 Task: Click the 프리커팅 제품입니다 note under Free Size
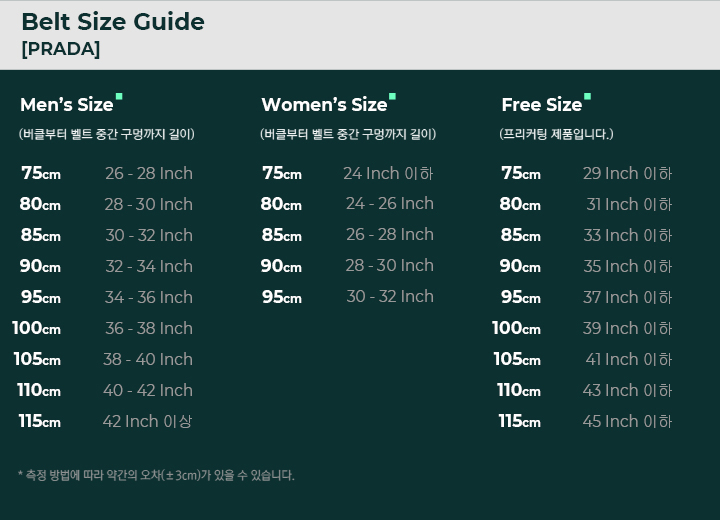click(x=557, y=134)
